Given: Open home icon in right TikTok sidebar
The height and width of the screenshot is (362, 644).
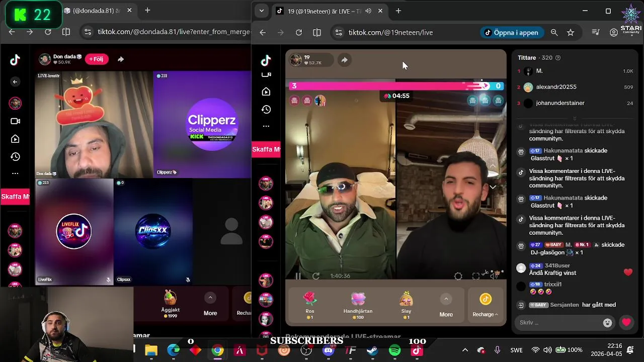Looking at the screenshot, I should click(266, 92).
